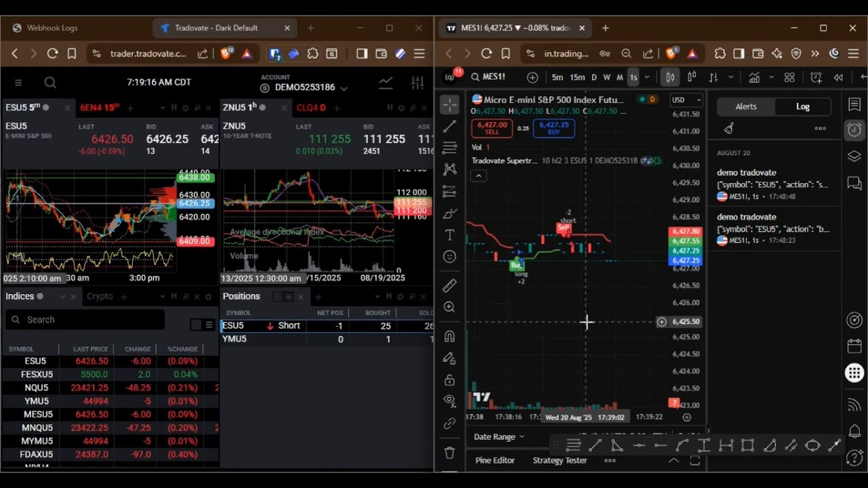Toggle the Positions view switch

(x=283, y=296)
